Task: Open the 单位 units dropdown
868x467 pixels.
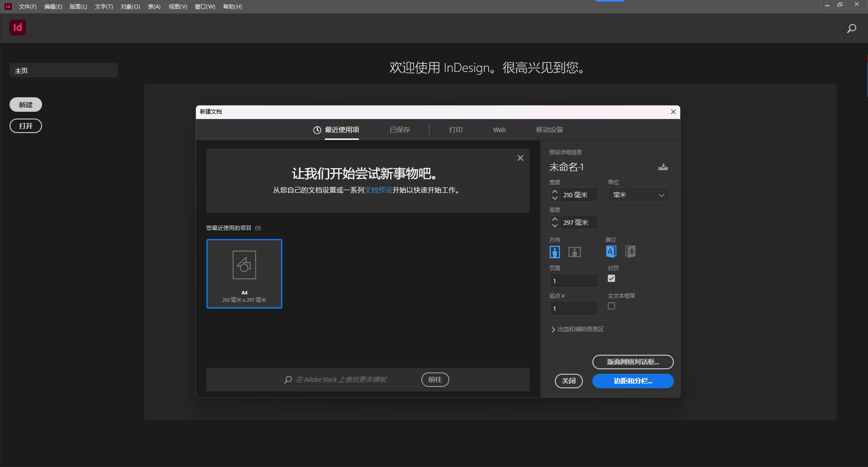Action: click(x=638, y=195)
